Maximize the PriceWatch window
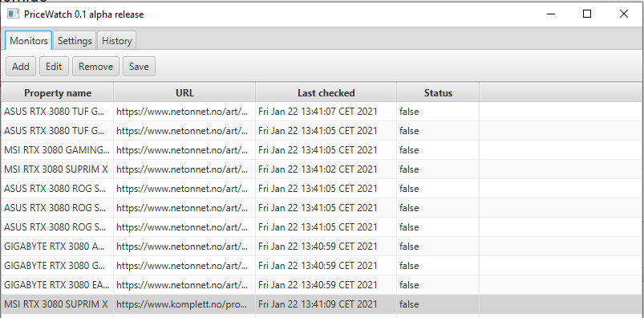 point(587,14)
